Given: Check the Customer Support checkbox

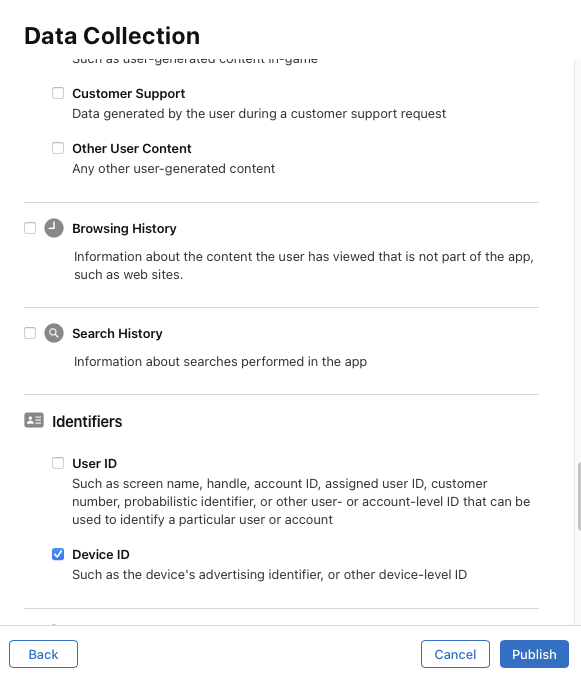Looking at the screenshot, I should coord(58,93).
